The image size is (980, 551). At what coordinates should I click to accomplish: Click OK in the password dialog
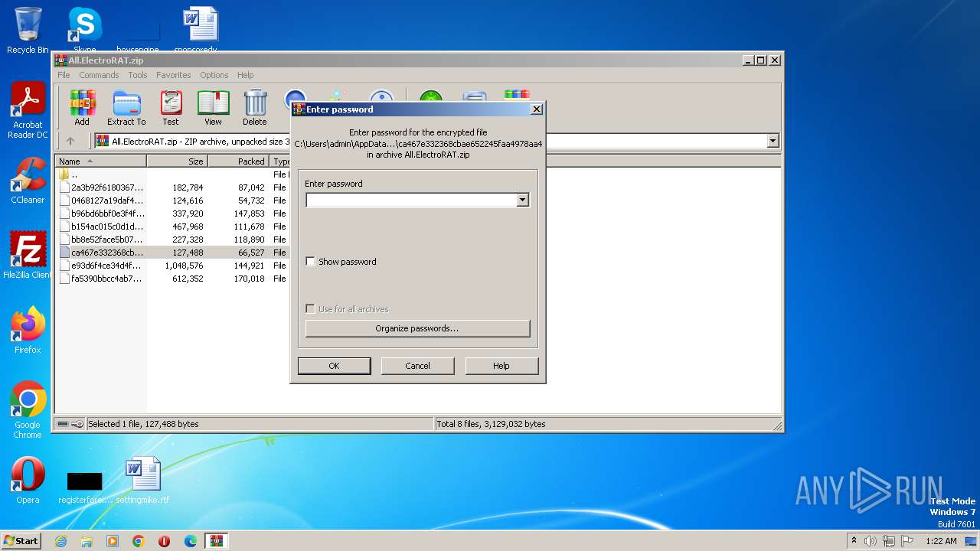click(334, 366)
